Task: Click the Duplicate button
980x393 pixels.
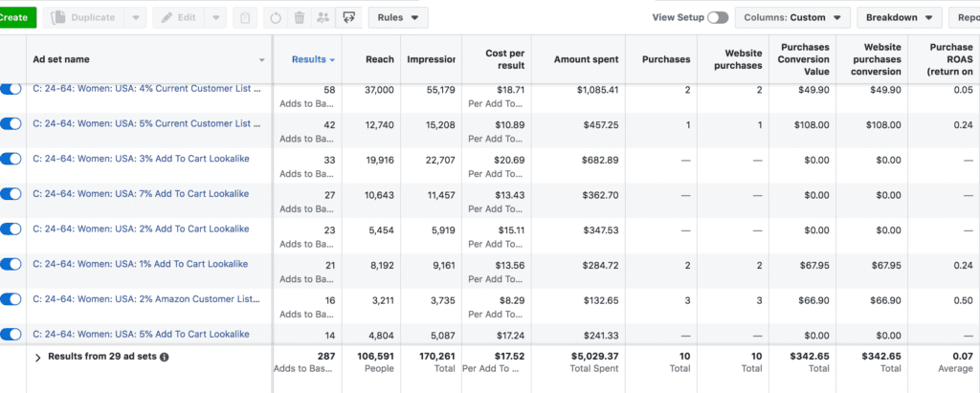Action: [x=84, y=17]
